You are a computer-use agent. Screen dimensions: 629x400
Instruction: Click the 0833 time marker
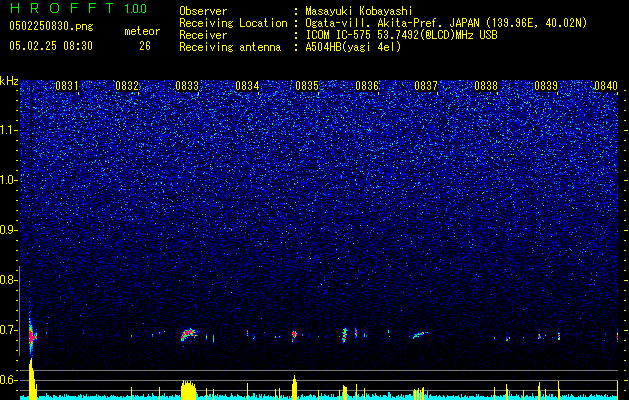point(187,86)
